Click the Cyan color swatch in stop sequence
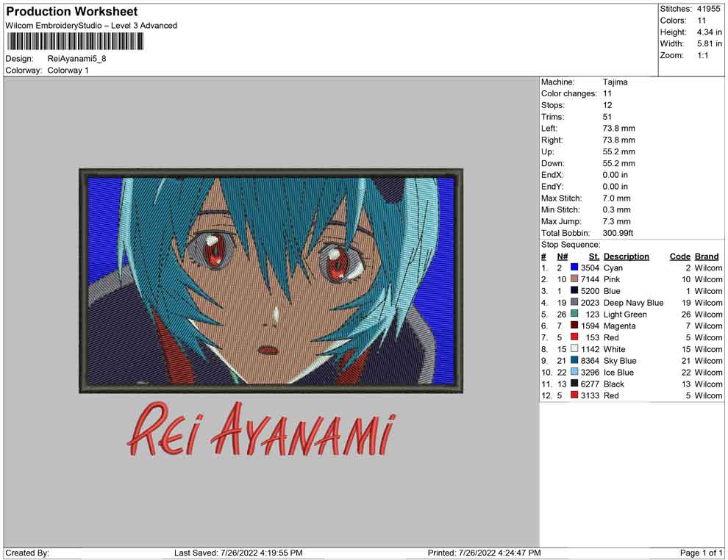 (x=574, y=268)
